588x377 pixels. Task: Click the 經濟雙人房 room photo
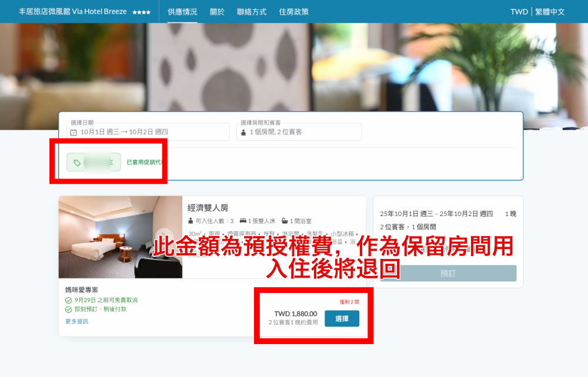(112, 237)
